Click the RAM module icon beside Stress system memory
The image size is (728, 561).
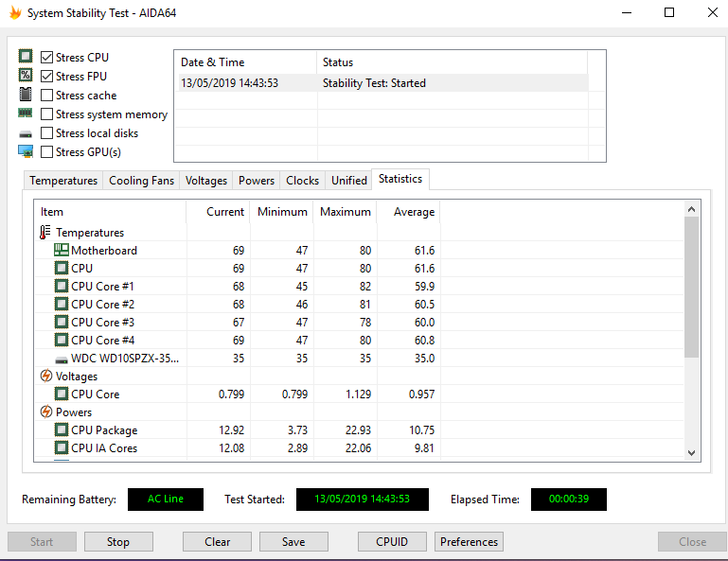click(x=26, y=113)
